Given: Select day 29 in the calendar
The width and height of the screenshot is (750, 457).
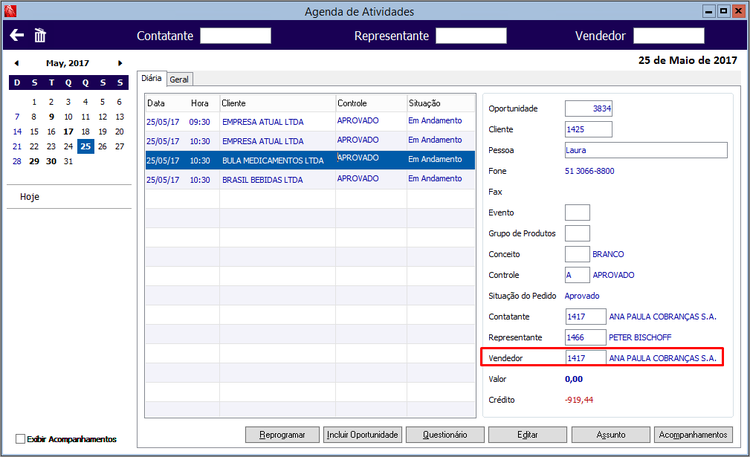Looking at the screenshot, I should 34,161.
